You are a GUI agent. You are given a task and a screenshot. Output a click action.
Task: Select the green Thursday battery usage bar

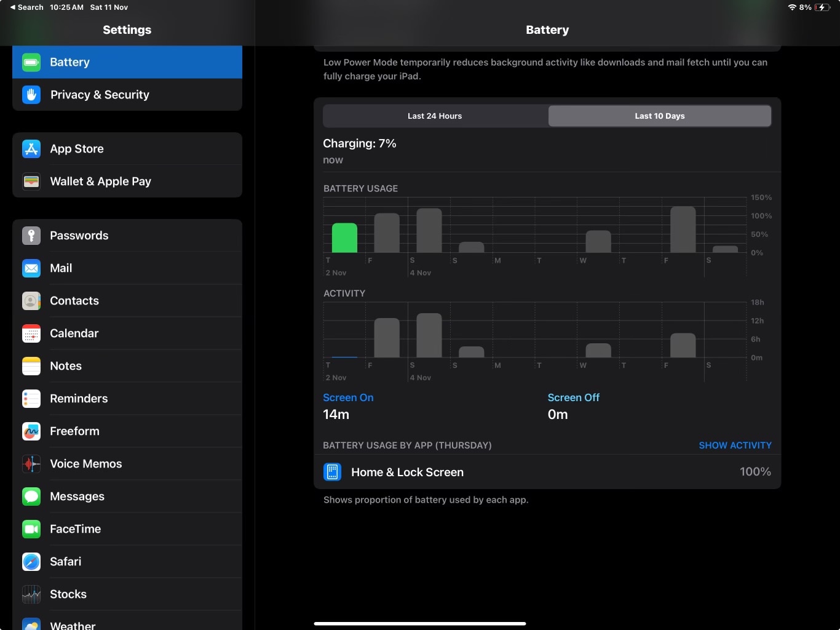point(344,237)
